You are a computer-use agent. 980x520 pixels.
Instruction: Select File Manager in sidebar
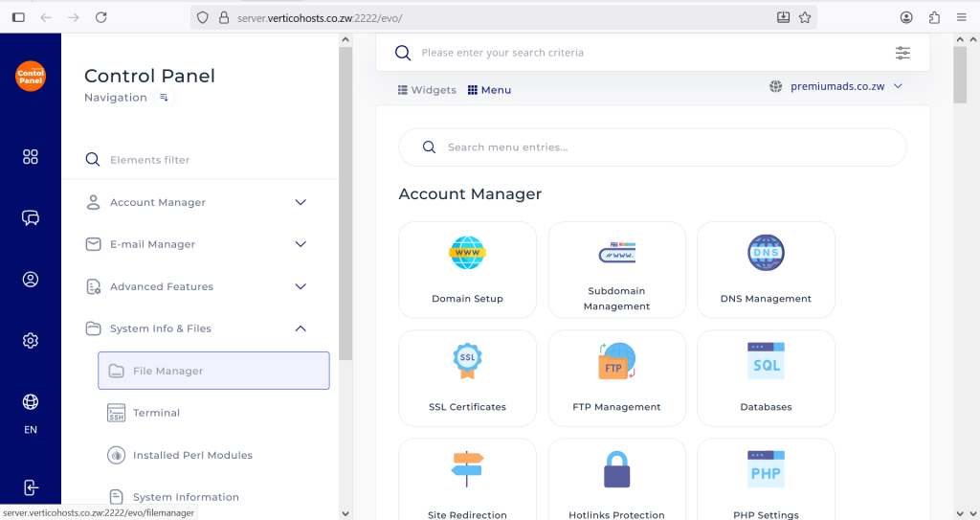213,371
